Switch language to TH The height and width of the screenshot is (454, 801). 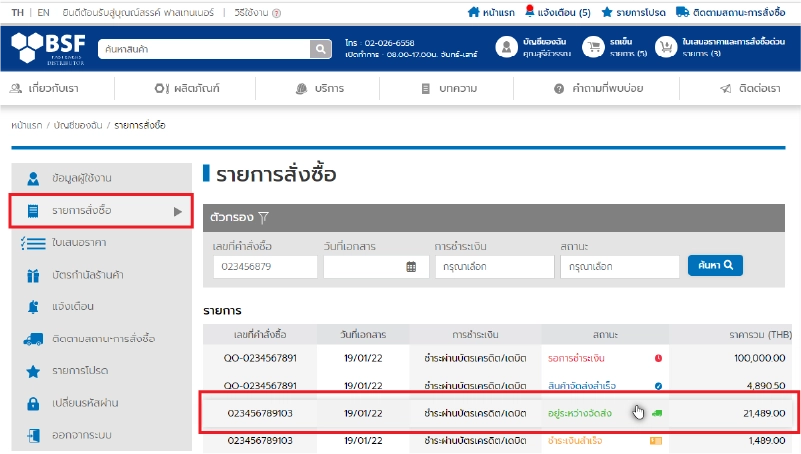coord(17,12)
